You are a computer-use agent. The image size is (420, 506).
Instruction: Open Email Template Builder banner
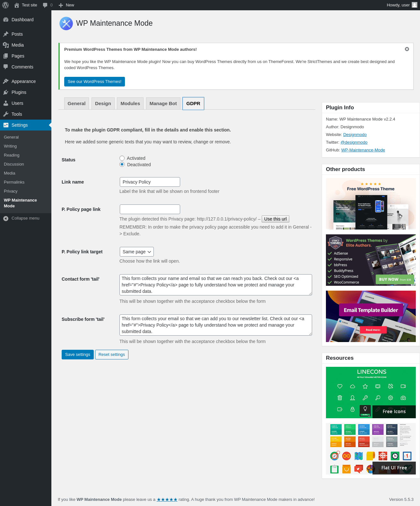click(371, 316)
